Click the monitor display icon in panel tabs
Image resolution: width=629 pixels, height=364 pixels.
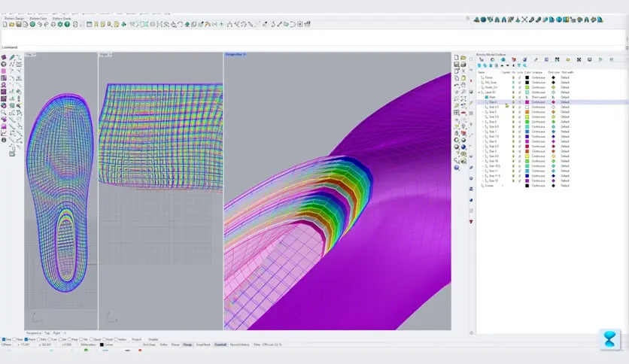[590, 59]
